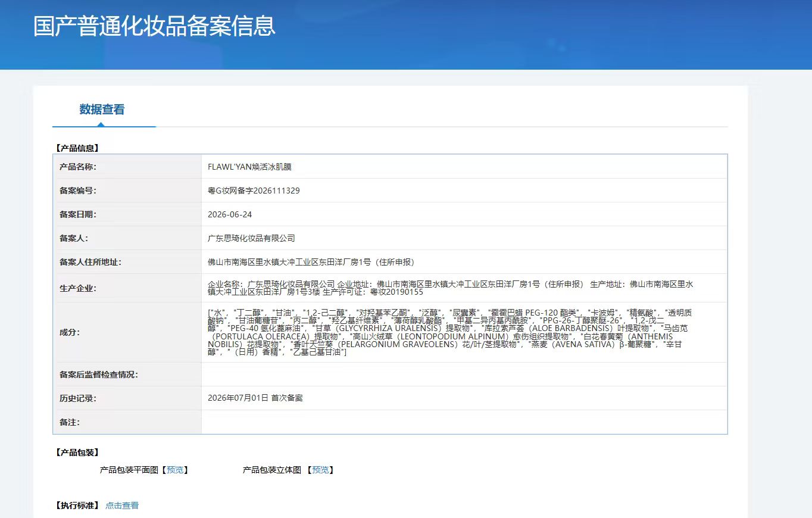Click the 产品名称 row label
The image size is (812, 518).
[78, 167]
